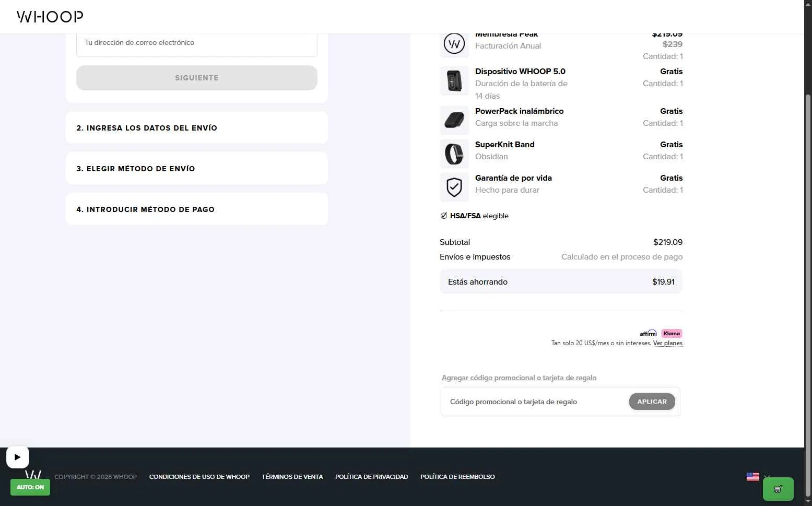Open Política de reembolso footer link

click(458, 477)
